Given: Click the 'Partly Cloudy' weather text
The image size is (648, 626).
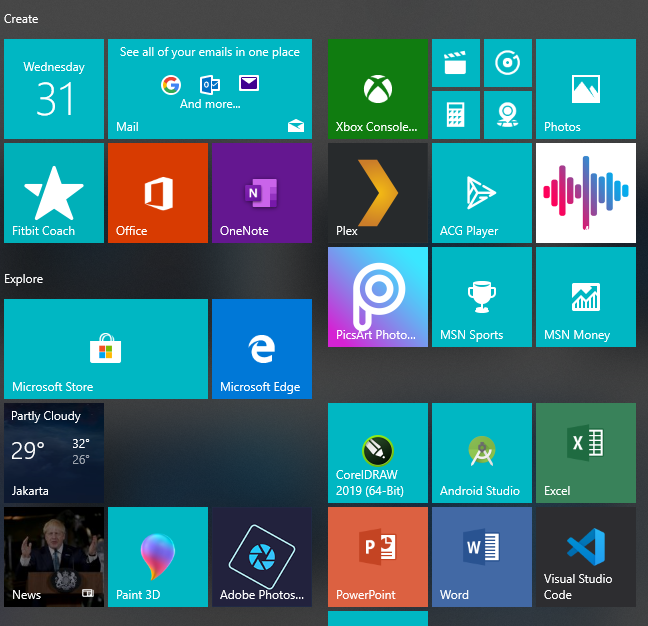Looking at the screenshot, I should coord(46,416).
